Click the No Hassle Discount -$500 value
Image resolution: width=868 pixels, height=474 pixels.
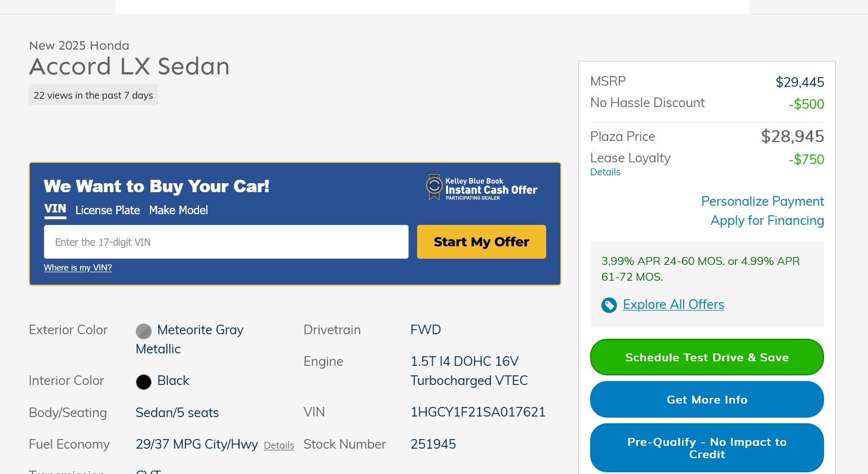806,104
